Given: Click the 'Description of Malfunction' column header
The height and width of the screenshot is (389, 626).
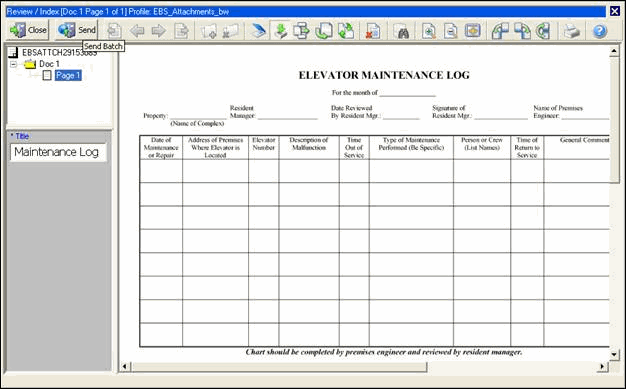Looking at the screenshot, I should click(309, 144).
